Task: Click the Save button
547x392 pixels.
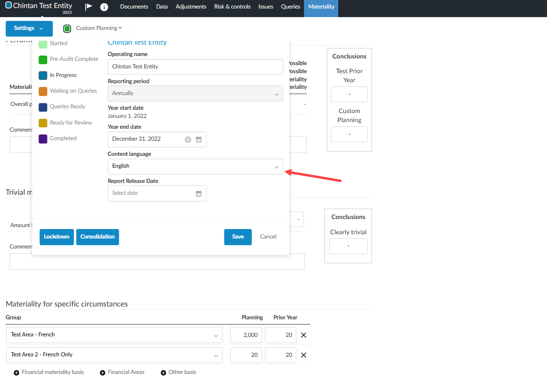Action: (238, 237)
